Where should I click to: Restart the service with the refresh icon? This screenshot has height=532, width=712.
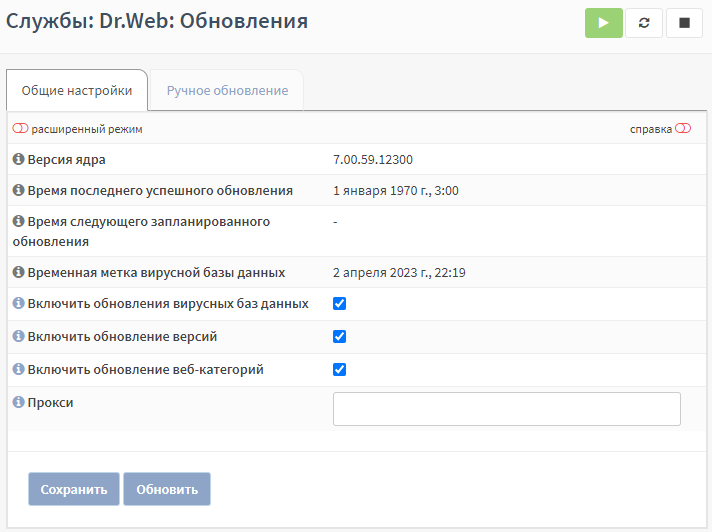tap(644, 23)
